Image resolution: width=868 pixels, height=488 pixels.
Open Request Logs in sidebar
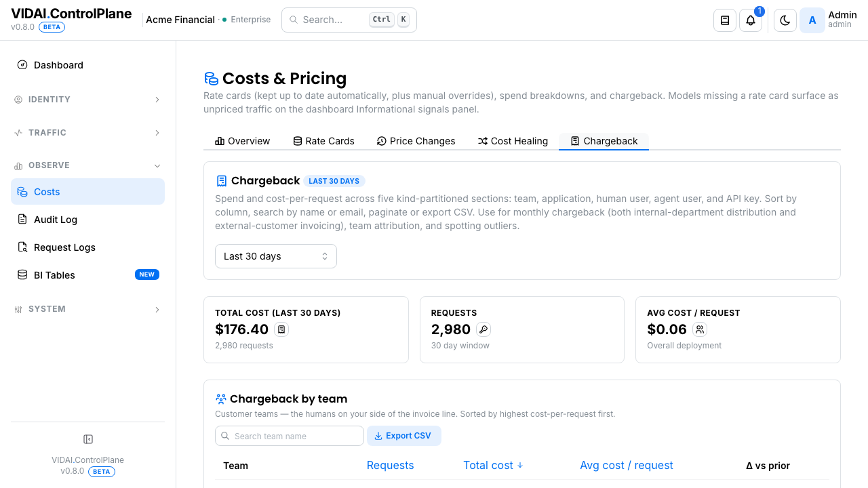coord(87,247)
